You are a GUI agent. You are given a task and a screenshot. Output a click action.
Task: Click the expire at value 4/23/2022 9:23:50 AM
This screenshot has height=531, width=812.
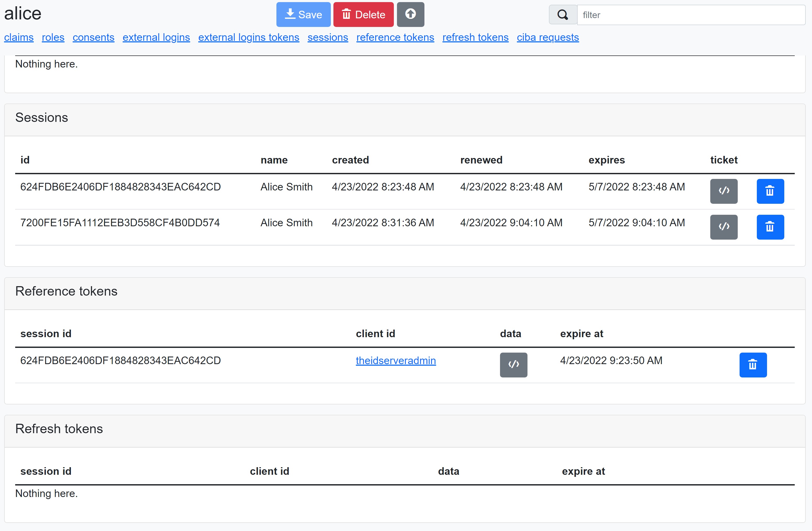coord(611,360)
